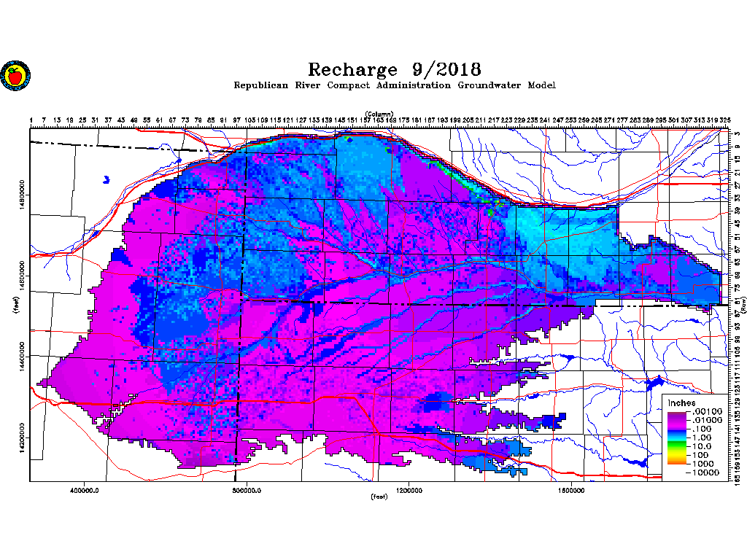
Task: Pick the yellow band in legend ramp
Action: tap(678, 454)
